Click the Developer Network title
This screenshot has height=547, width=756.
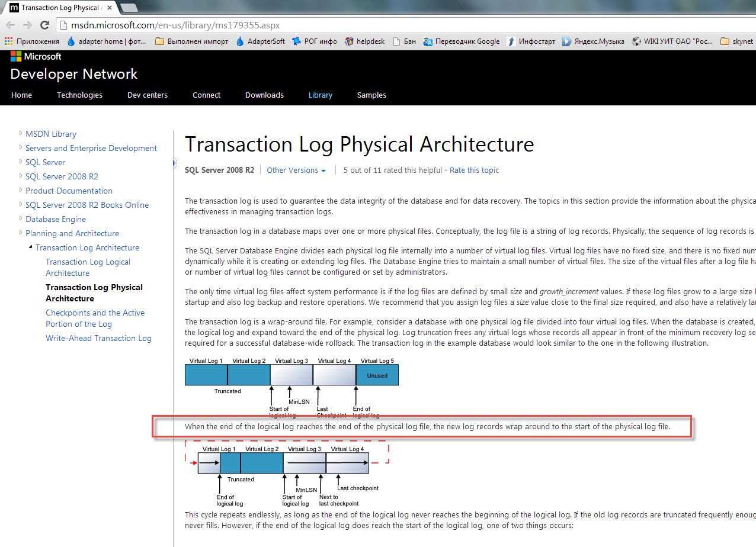click(74, 74)
